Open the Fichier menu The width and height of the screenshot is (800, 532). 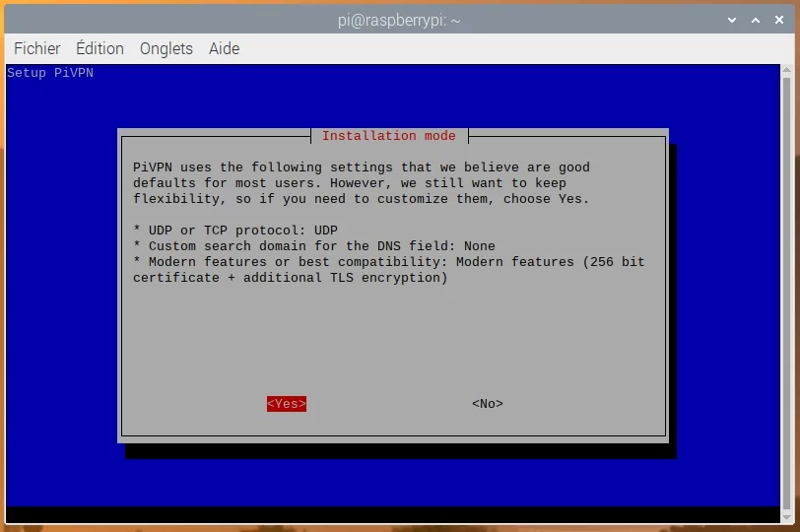pos(36,48)
